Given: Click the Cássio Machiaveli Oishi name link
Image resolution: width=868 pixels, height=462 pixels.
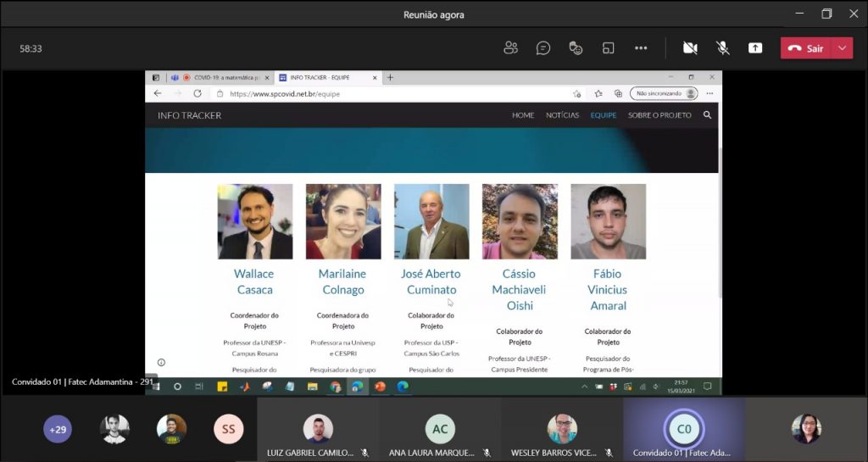Looking at the screenshot, I should 520,289.
